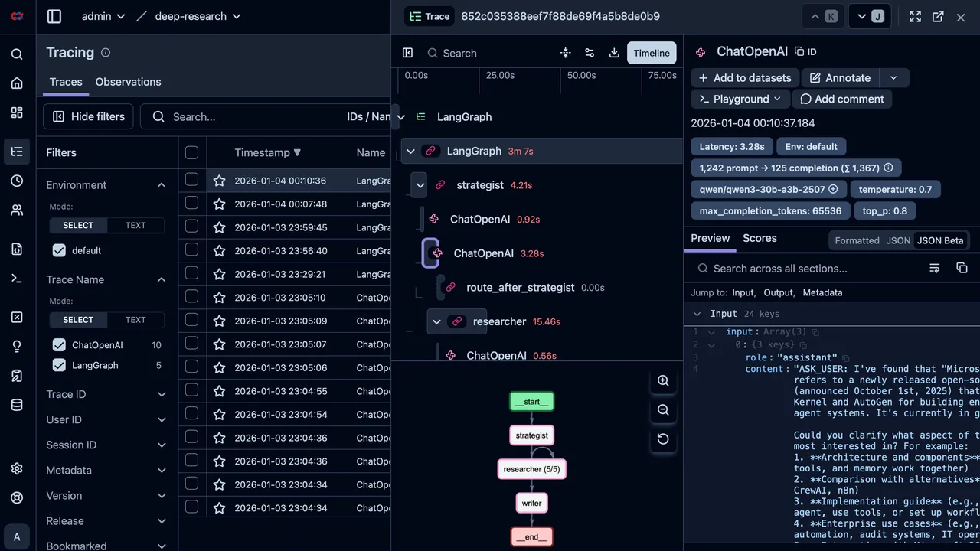The height and width of the screenshot is (551, 980).
Task: Click expand/collapse all nodes icon in trace toolbar
Action: coord(565,53)
